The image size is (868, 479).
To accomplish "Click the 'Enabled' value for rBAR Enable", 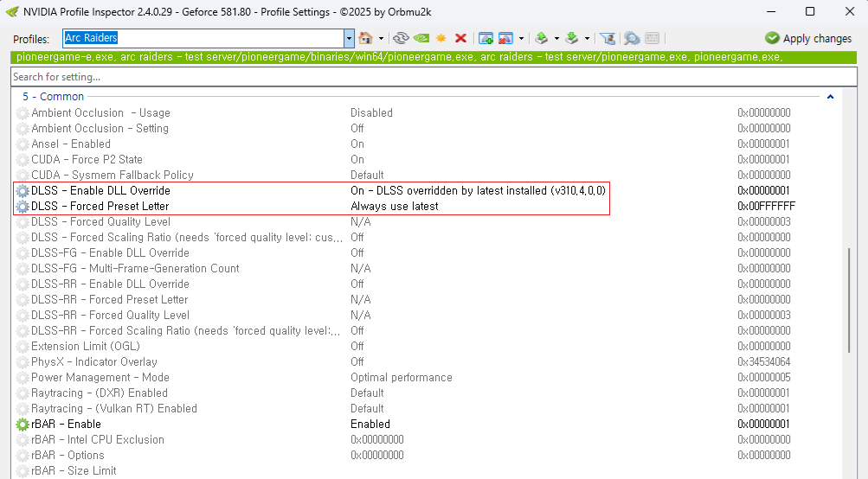I will pos(370,425).
